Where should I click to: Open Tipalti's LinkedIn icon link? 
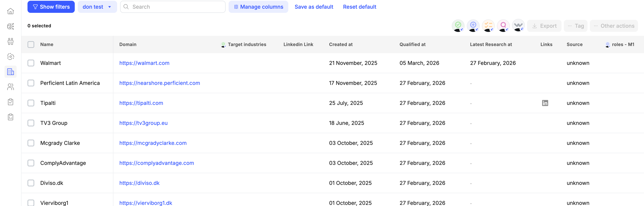[545, 103]
